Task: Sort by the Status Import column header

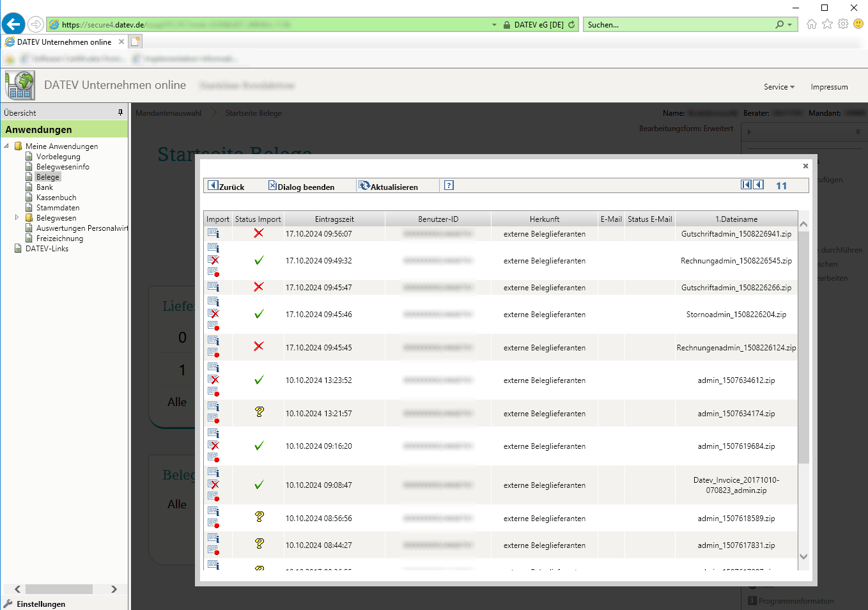Action: tap(258, 219)
